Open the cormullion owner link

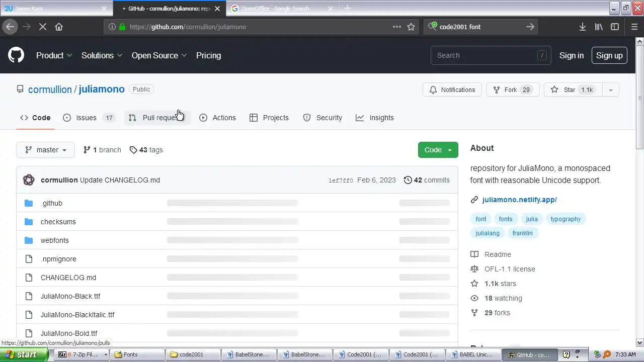coord(50,89)
